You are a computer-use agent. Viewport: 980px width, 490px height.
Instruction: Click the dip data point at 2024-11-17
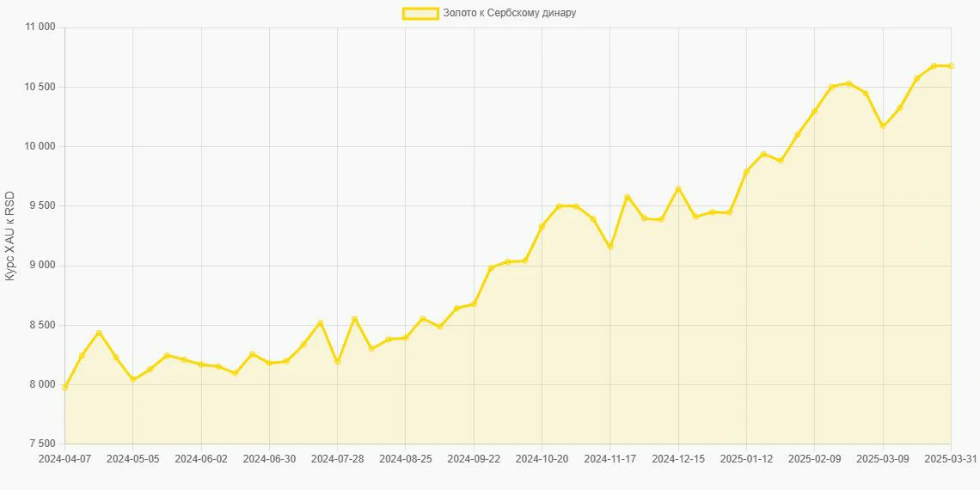pyautogui.click(x=609, y=247)
